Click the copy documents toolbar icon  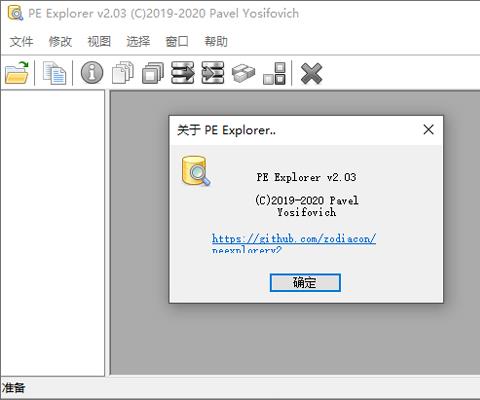(54, 73)
